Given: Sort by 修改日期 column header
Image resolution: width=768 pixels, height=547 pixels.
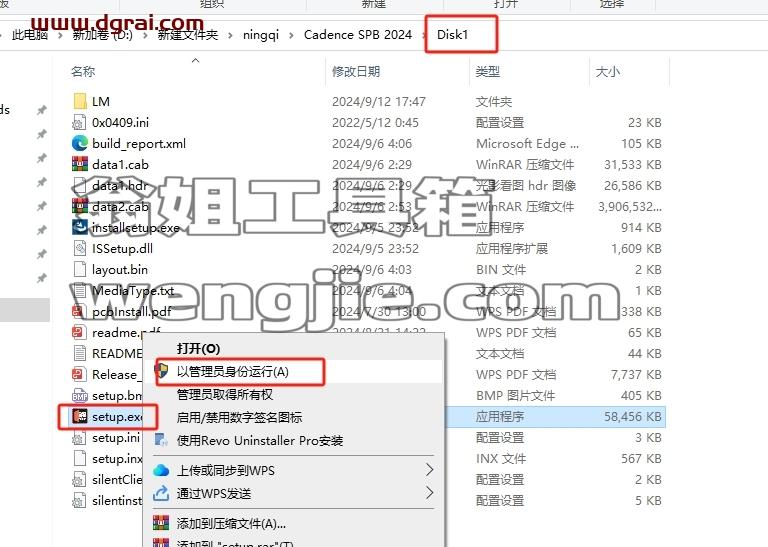Looking at the screenshot, I should click(x=356, y=71).
